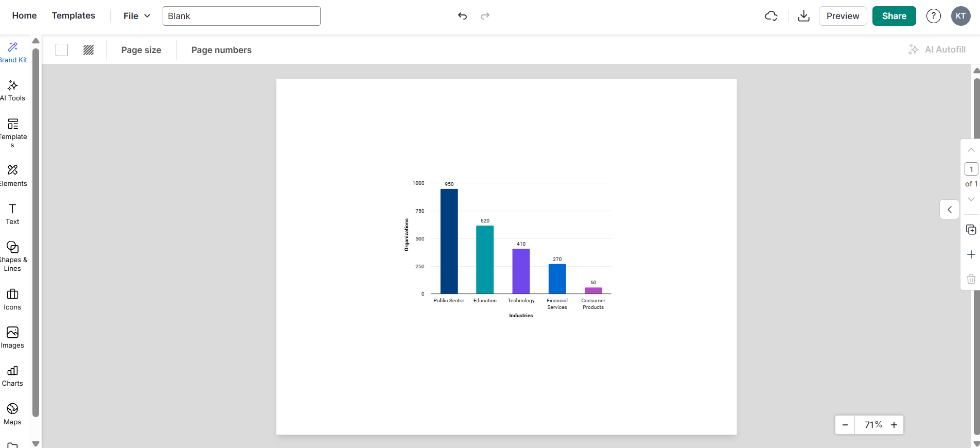
Task: Click the download icon
Action: click(x=803, y=16)
